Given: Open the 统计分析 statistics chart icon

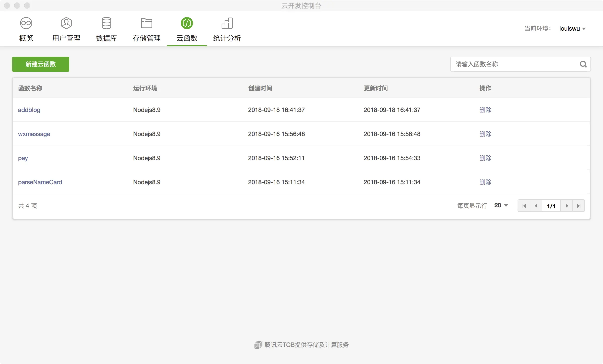Looking at the screenshot, I should 227,23.
